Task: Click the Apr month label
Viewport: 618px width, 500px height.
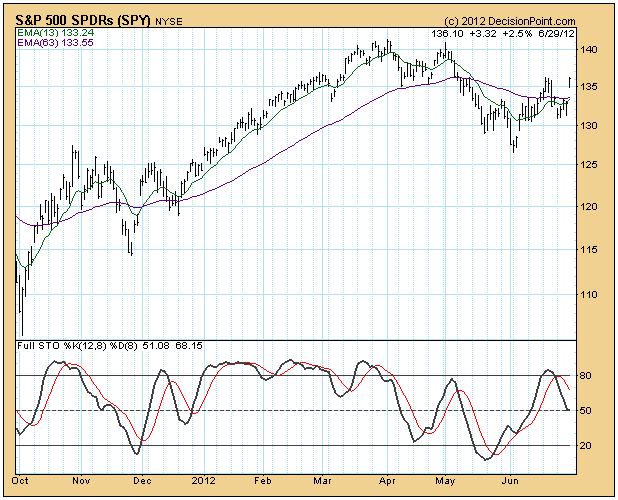Action: tap(387, 481)
